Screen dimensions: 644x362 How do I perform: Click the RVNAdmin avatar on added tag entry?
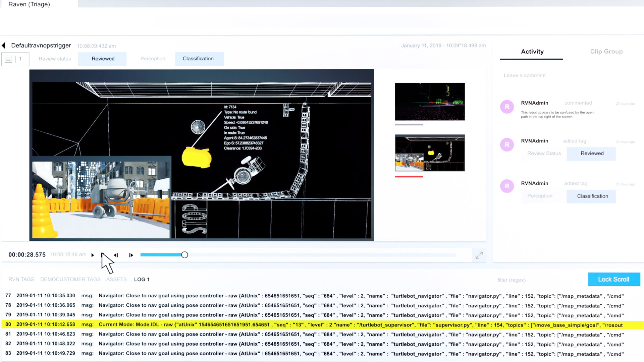click(507, 186)
